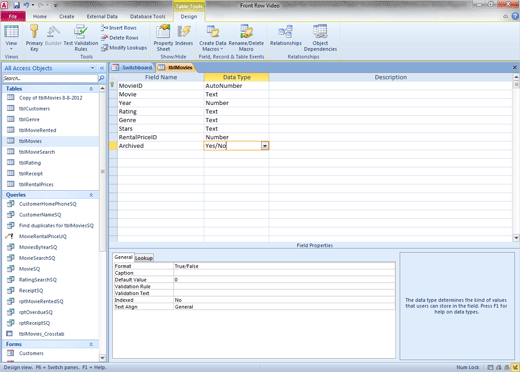This screenshot has height=372, width=520.
Task: Switch to the Lookup properties tab
Action: [144, 258]
